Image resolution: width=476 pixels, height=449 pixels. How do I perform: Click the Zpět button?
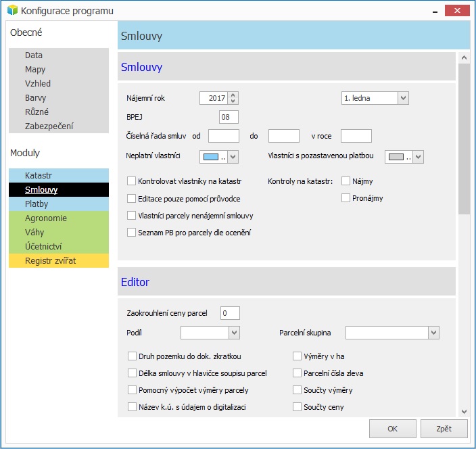(x=444, y=429)
